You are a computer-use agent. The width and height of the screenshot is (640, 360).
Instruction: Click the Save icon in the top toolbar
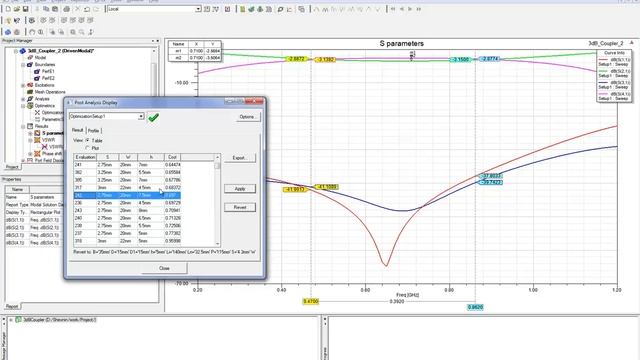coord(25,9)
